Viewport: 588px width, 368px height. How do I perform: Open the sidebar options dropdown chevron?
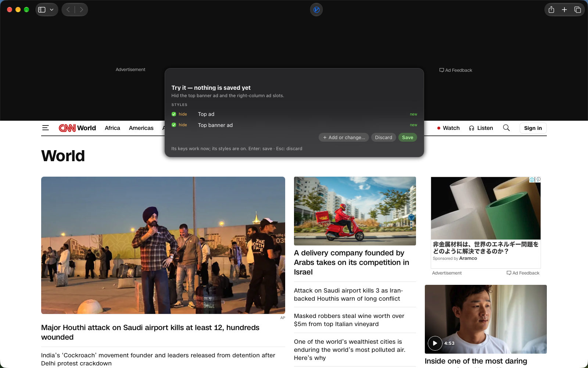pyautogui.click(x=52, y=10)
